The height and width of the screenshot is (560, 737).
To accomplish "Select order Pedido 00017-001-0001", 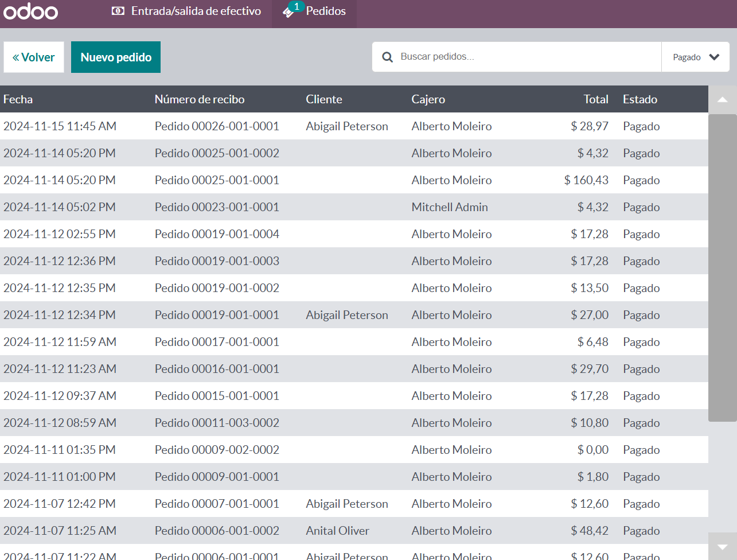I will click(x=354, y=342).
